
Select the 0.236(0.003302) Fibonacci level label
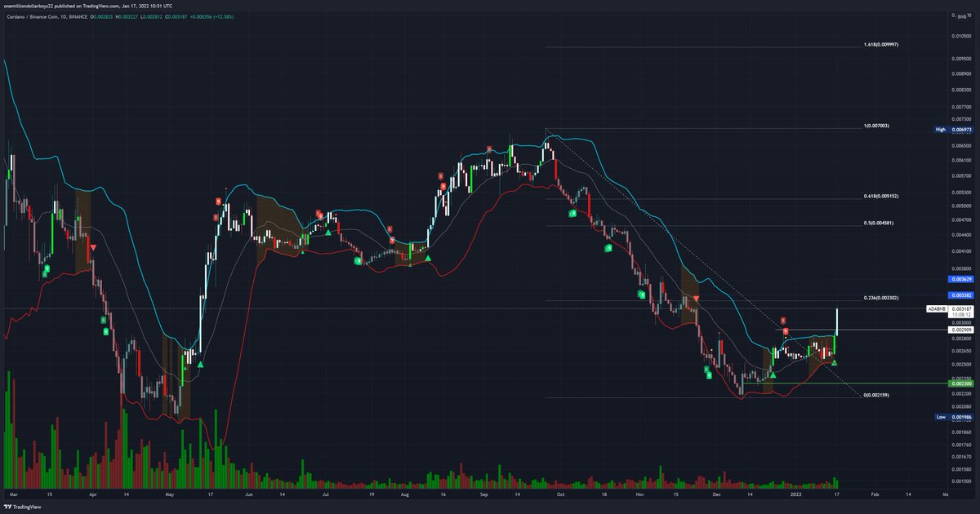pyautogui.click(x=880, y=298)
